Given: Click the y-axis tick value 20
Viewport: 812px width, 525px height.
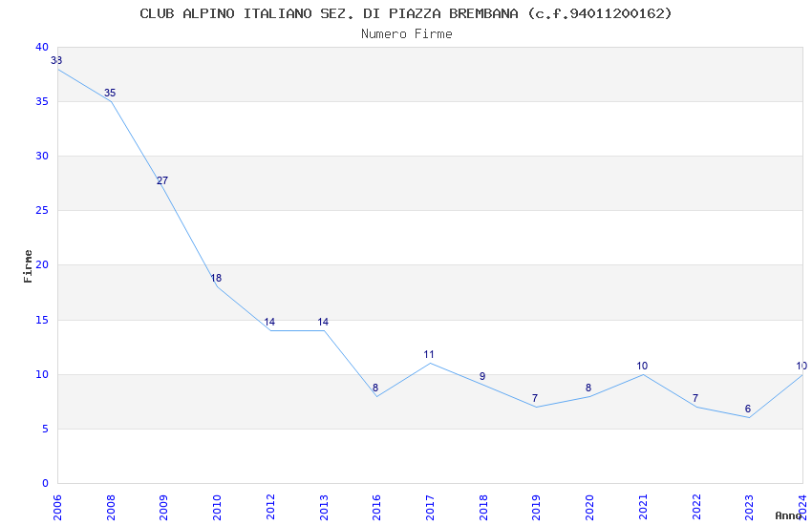Looking at the screenshot, I should pyautogui.click(x=42, y=264).
